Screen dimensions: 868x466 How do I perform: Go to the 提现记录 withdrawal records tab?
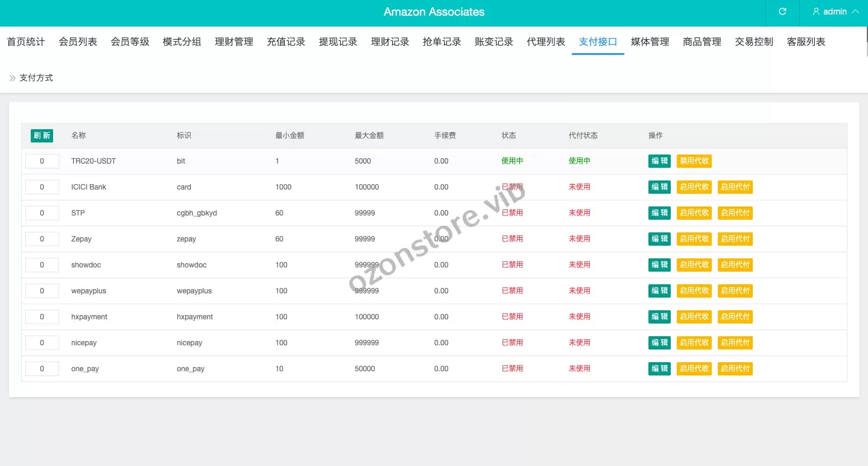tap(338, 42)
